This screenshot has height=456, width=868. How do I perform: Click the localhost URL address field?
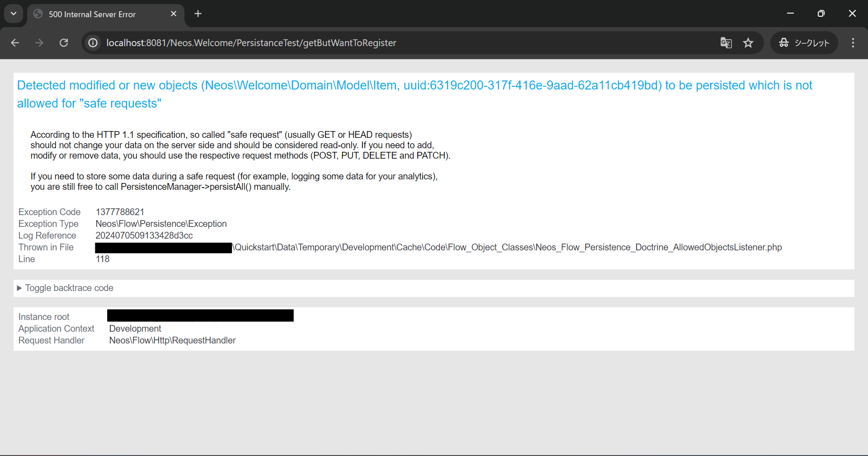click(x=251, y=43)
